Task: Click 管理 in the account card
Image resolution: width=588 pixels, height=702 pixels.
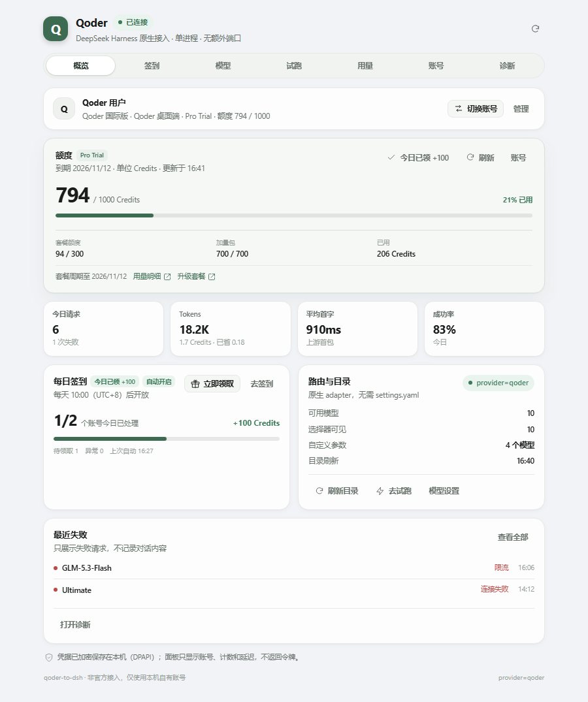Action: pyautogui.click(x=521, y=109)
